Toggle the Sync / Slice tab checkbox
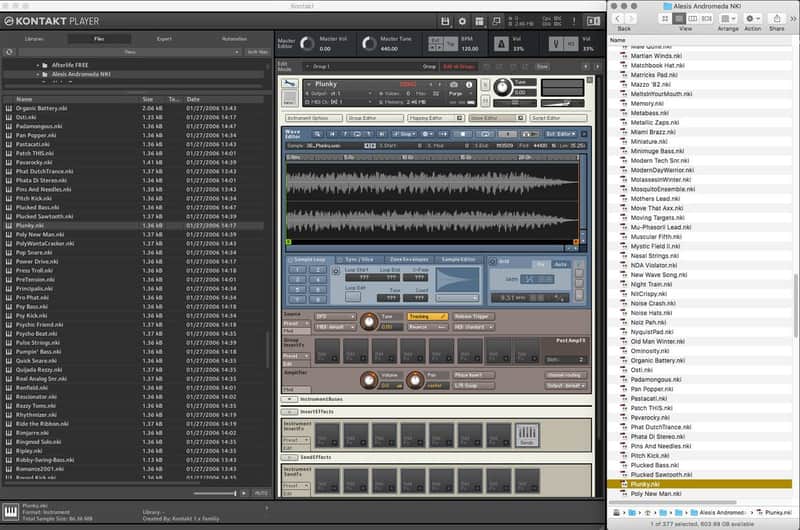 click(340, 260)
